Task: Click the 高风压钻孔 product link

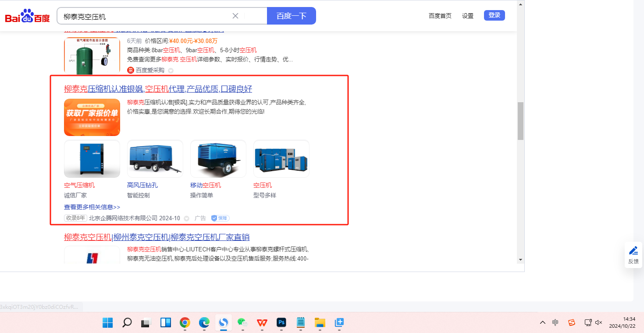Action: (x=142, y=185)
